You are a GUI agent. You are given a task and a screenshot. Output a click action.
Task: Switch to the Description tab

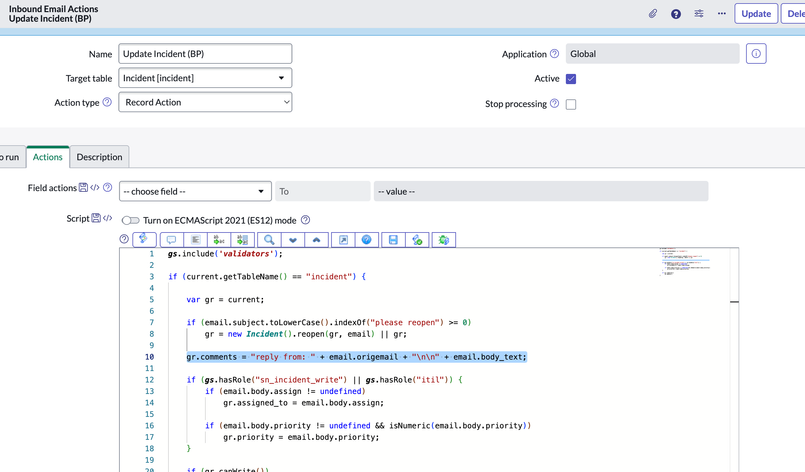click(x=99, y=157)
